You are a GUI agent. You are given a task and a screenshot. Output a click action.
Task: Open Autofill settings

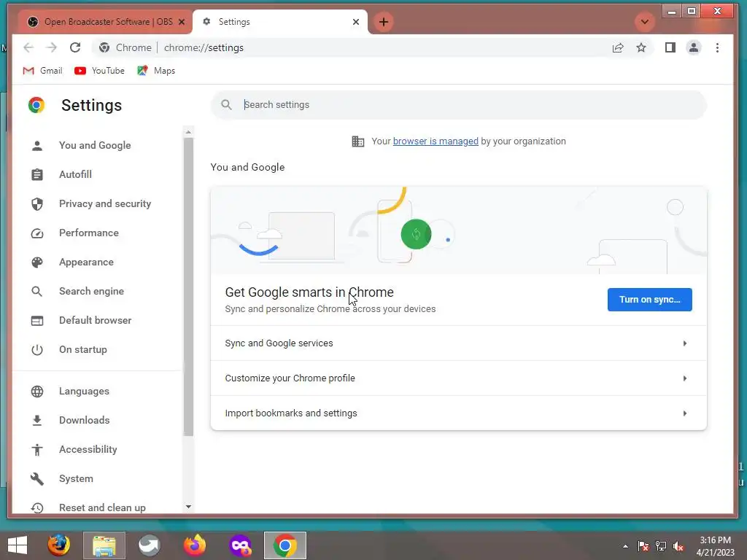click(75, 175)
